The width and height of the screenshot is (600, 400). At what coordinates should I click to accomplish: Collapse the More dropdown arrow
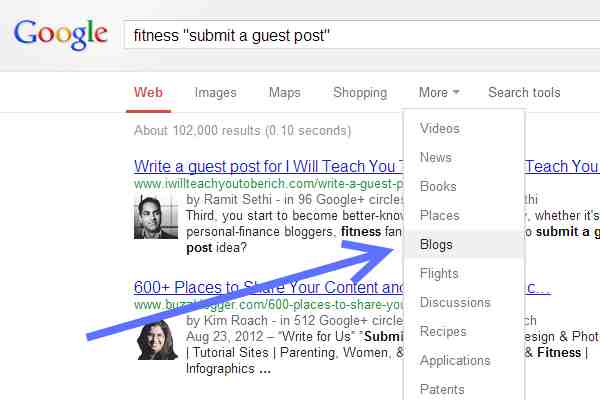(x=456, y=92)
